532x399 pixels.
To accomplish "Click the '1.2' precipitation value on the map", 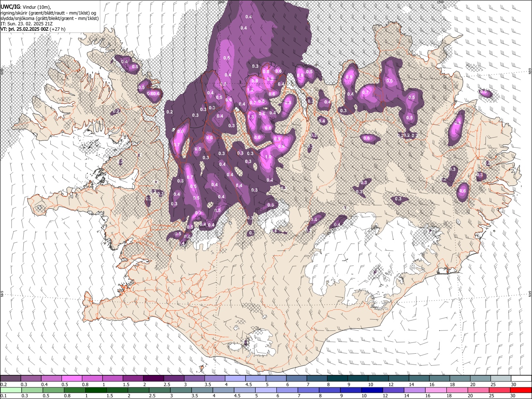I will click(x=250, y=90).
